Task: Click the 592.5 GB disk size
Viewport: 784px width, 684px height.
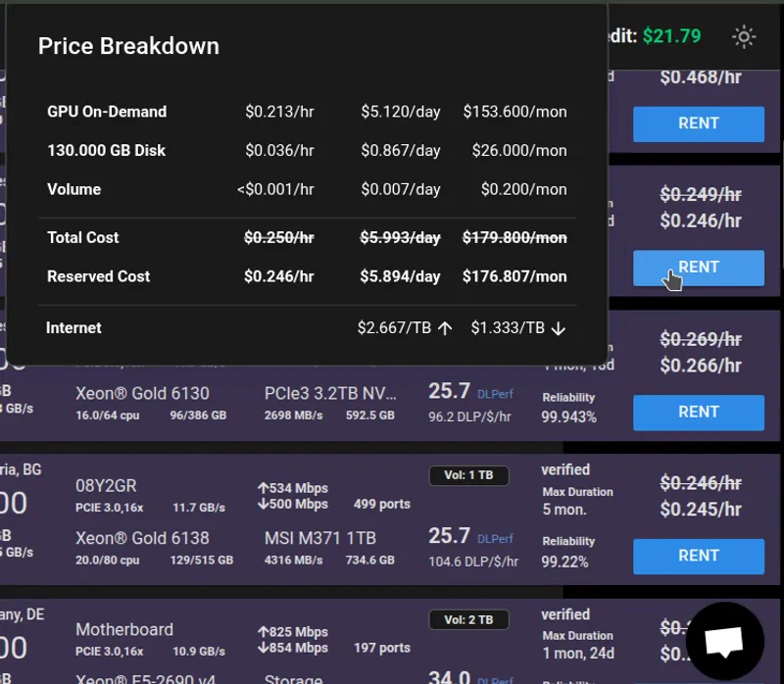Action: click(370, 415)
